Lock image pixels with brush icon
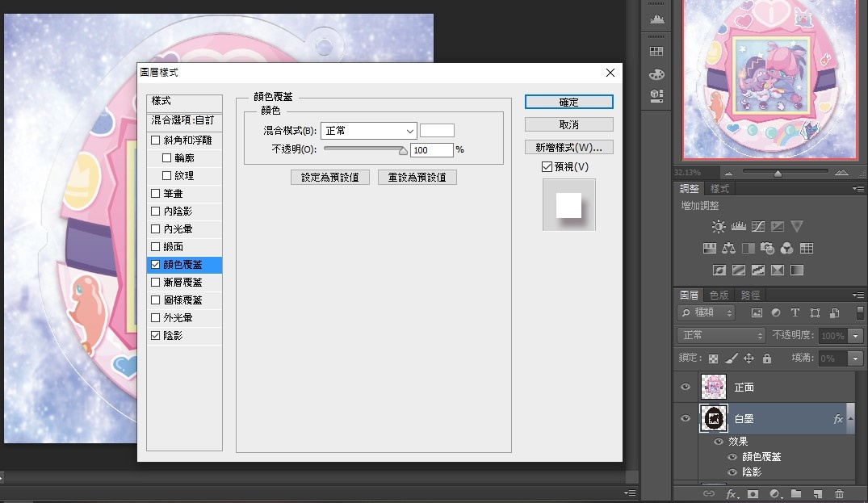Viewport: 868px width, 503px height. click(732, 358)
